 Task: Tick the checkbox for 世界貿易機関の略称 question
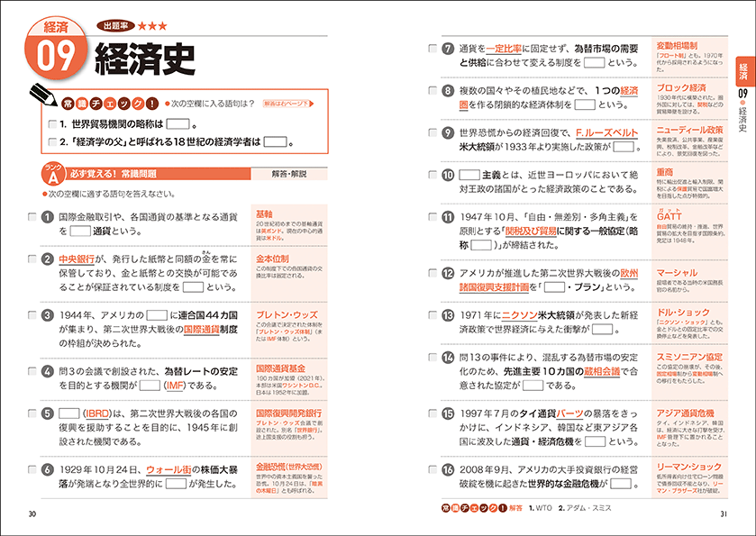click(52, 124)
